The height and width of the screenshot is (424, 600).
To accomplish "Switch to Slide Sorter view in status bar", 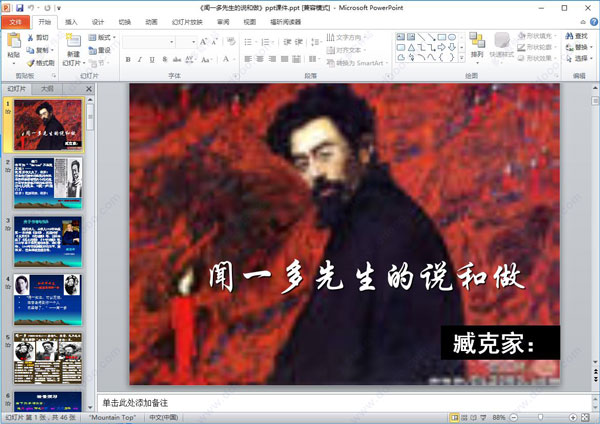I will pyautogui.click(x=464, y=417).
